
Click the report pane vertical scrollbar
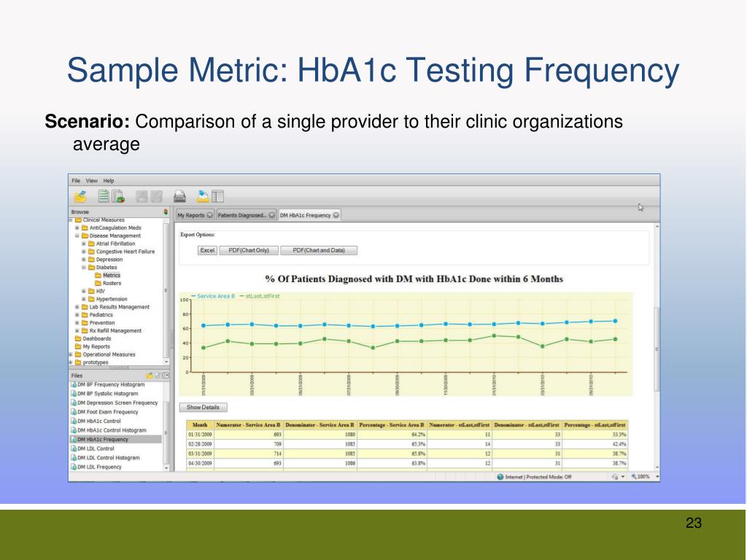(x=657, y=349)
